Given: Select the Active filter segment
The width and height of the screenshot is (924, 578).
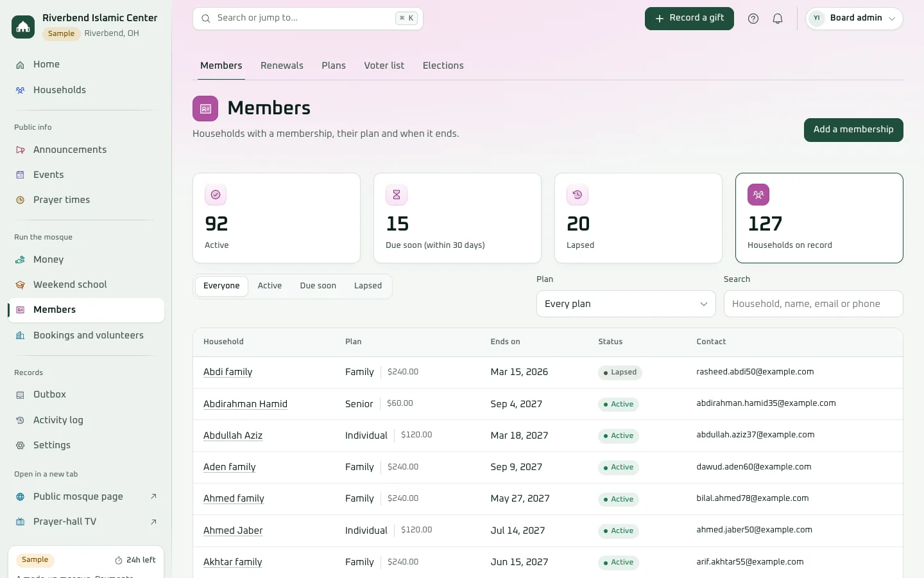Looking at the screenshot, I should 269,286.
